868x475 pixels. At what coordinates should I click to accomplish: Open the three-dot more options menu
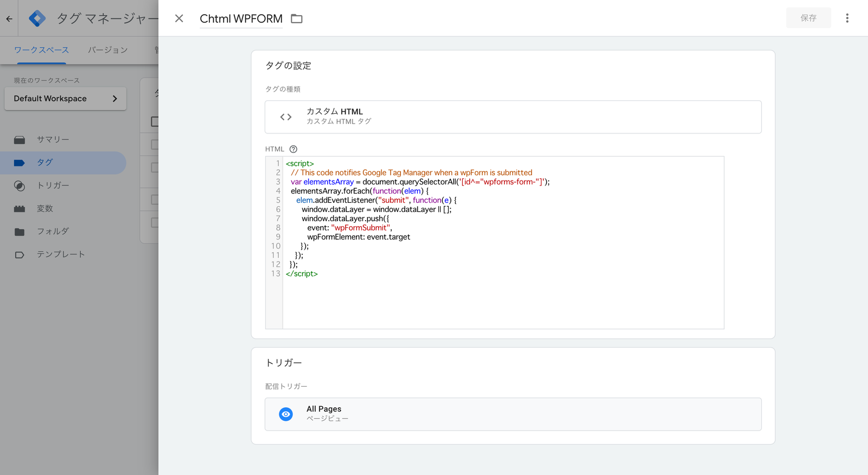[847, 18]
